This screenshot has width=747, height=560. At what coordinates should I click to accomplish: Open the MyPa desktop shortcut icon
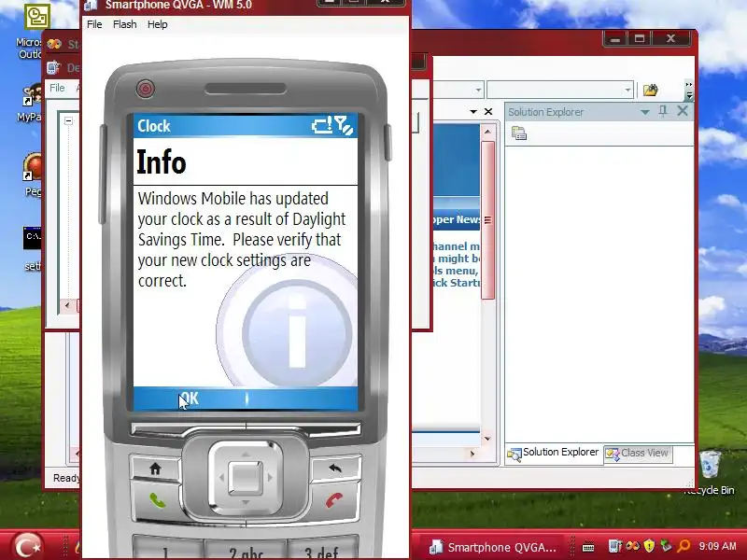pos(31,103)
